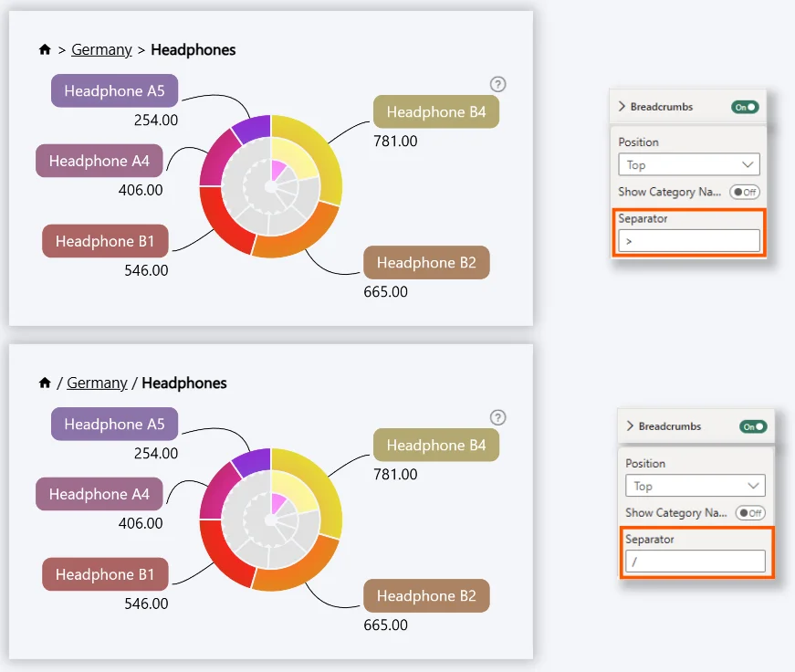This screenshot has width=795, height=672.
Task: Open the help question-mark icon on the top chart
Action: click(x=497, y=84)
